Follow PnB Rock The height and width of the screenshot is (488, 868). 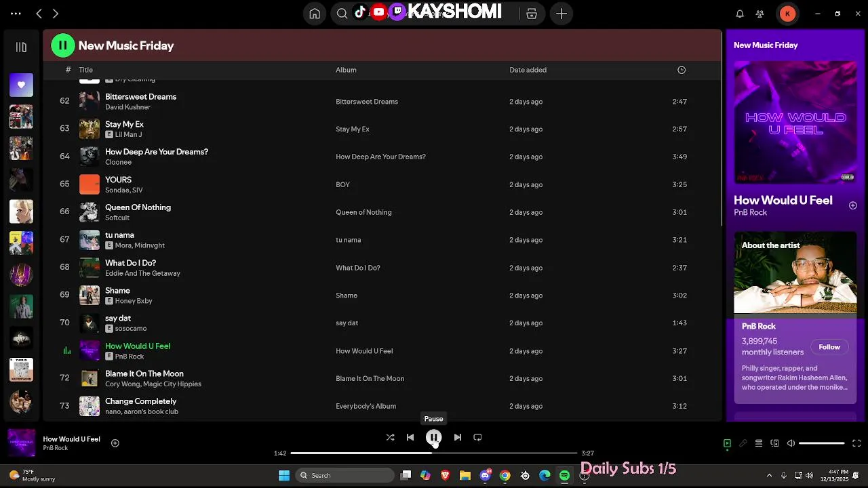829,347
